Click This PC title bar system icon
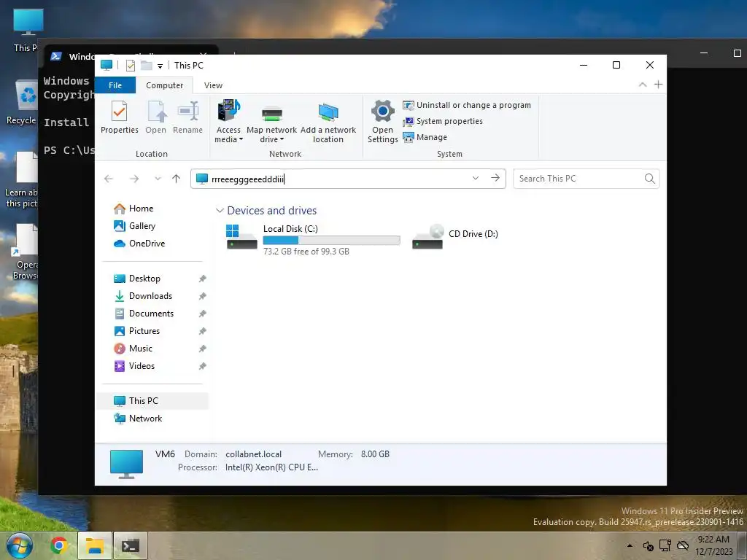747x560 pixels. [x=107, y=65]
